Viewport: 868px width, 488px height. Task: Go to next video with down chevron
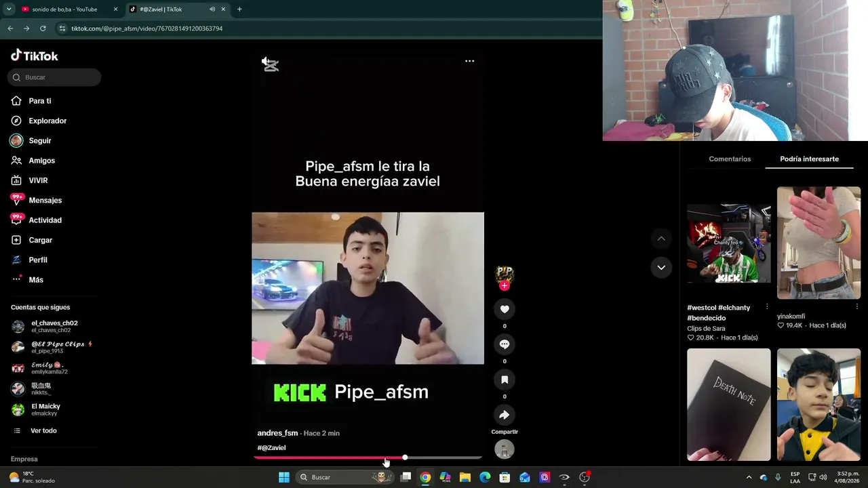click(x=661, y=267)
